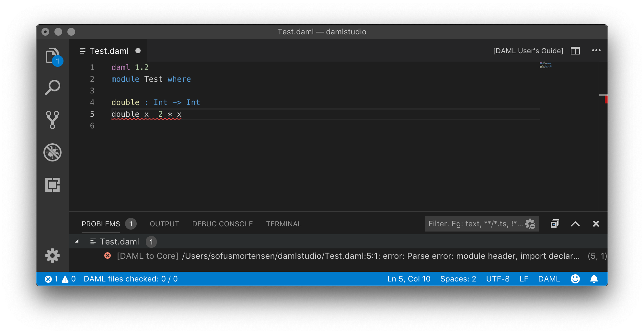Image resolution: width=644 pixels, height=334 pixels.
Task: Click the Test.daml file icon in the editor tab
Action: (x=83, y=51)
